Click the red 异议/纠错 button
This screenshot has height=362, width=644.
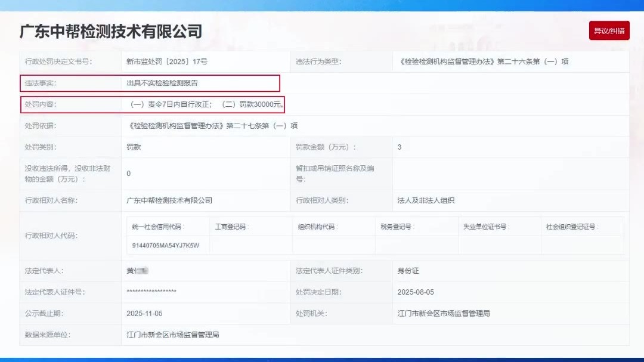tap(609, 30)
